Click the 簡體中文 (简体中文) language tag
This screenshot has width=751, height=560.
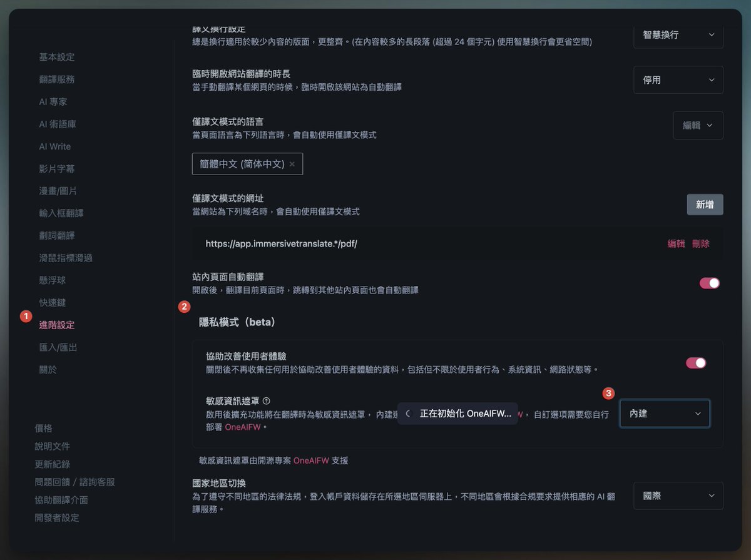tap(247, 164)
